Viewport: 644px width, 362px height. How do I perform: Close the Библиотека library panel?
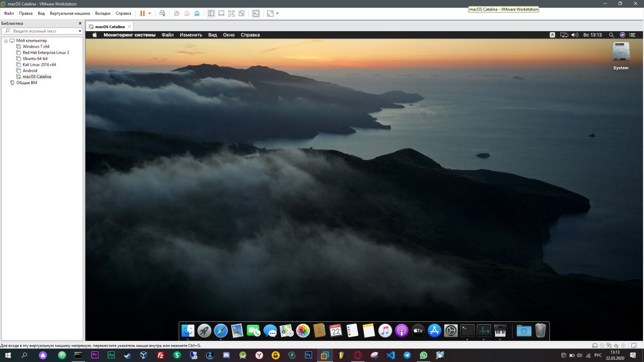[79, 23]
